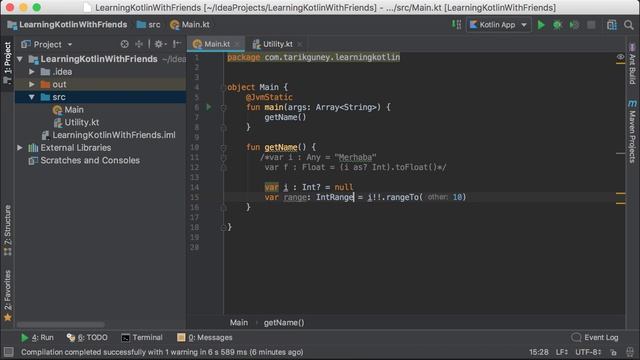Viewport: 640px width, 360px height.
Task: Open the Ant Build side panel
Action: pos(632,63)
